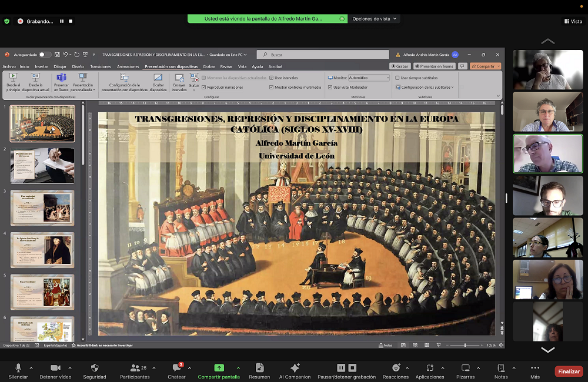
Task: Open Zoom Notas
Action: pyautogui.click(x=501, y=371)
